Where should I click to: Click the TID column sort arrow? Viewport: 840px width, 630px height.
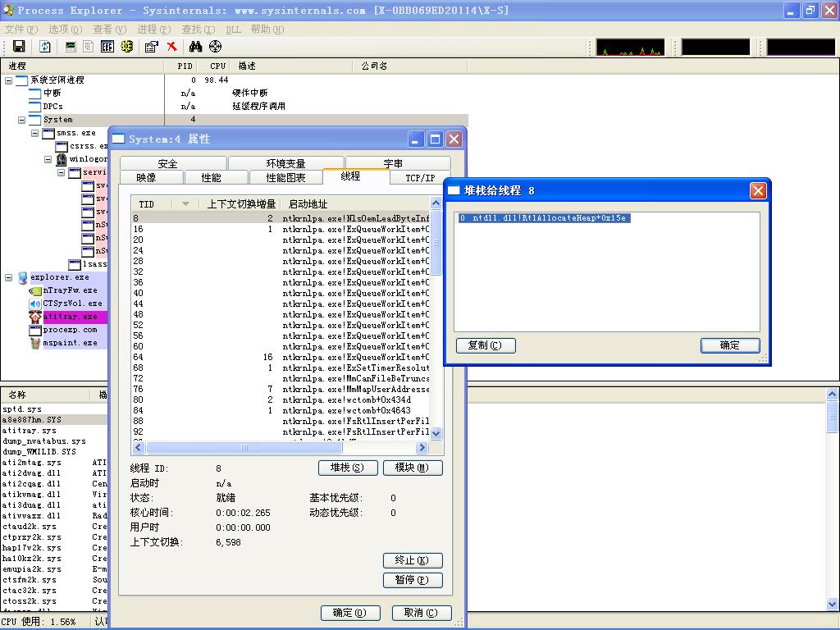pyautogui.click(x=185, y=204)
